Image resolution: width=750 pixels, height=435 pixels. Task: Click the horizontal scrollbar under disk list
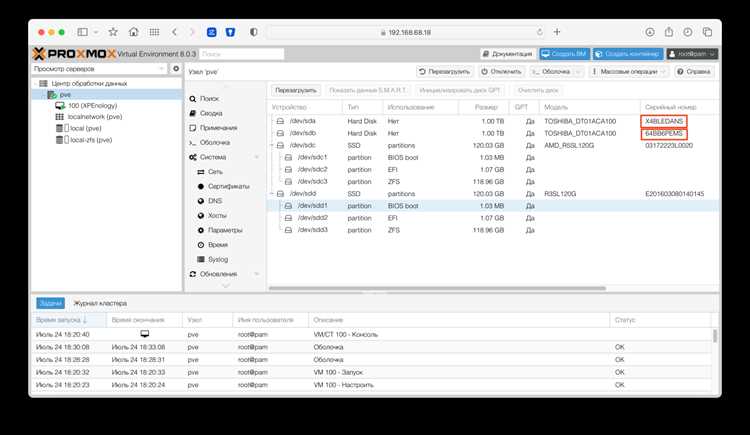coord(437,288)
